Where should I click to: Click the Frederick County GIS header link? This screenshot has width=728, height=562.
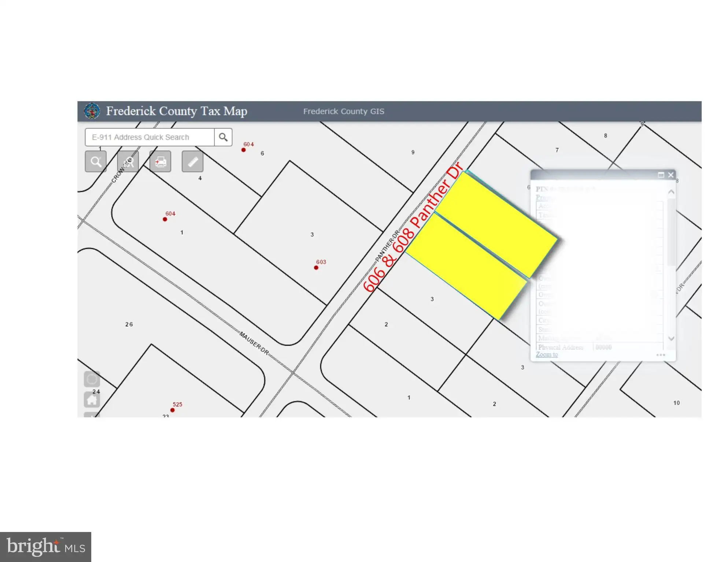(x=344, y=111)
